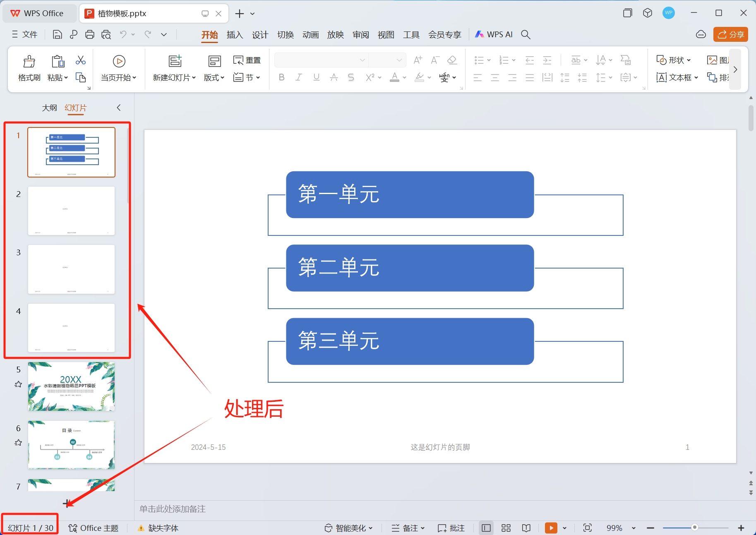This screenshot has width=756, height=535.
Task: Click the print icon in quick toolbar
Action: pyautogui.click(x=90, y=35)
